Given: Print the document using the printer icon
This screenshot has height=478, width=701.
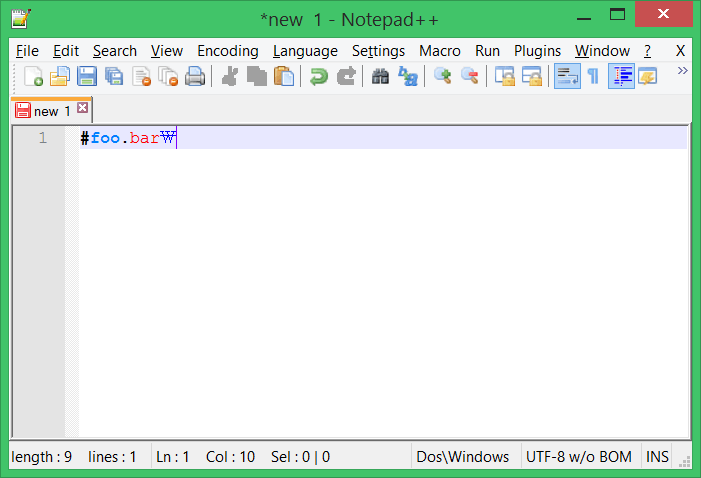Looking at the screenshot, I should point(195,76).
